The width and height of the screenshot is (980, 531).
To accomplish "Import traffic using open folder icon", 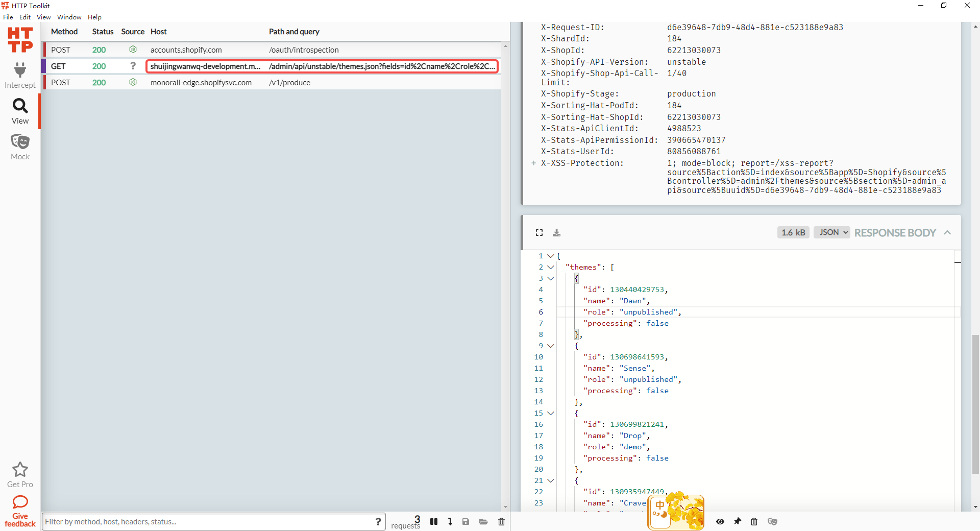I will (483, 521).
